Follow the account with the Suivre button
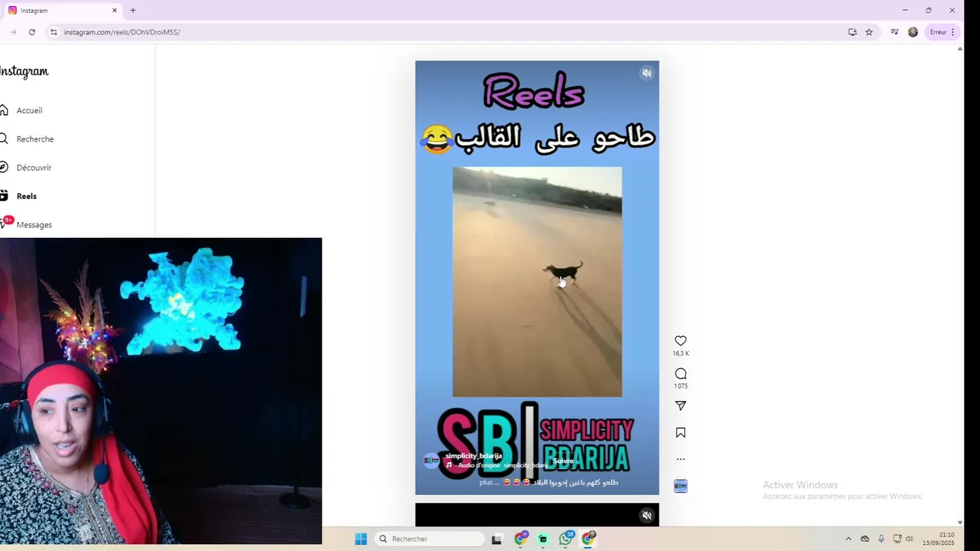Screen dimensions: 980x551 coord(563,461)
